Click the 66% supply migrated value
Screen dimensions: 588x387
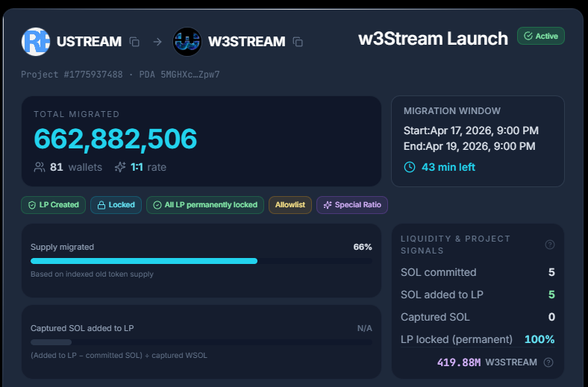(363, 247)
